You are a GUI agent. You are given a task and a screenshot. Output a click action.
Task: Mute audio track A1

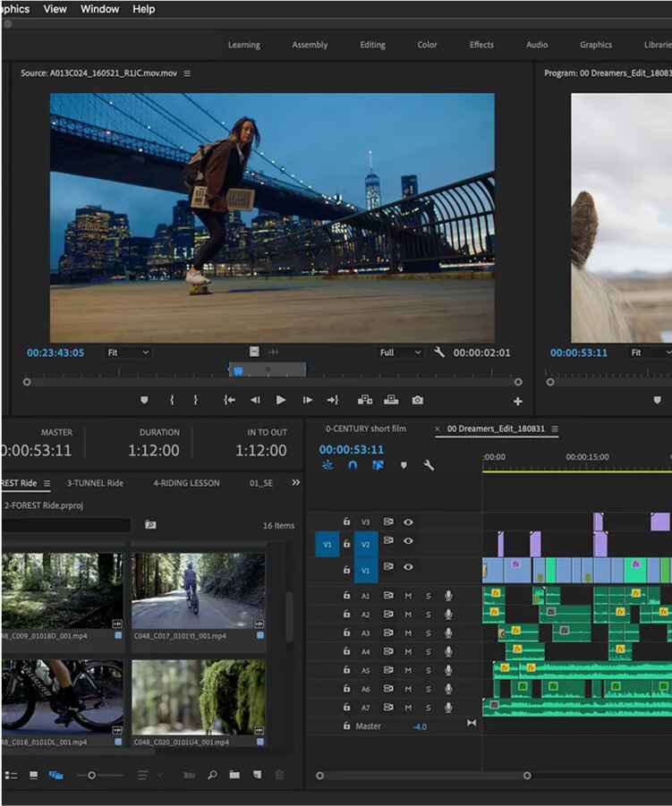click(408, 596)
